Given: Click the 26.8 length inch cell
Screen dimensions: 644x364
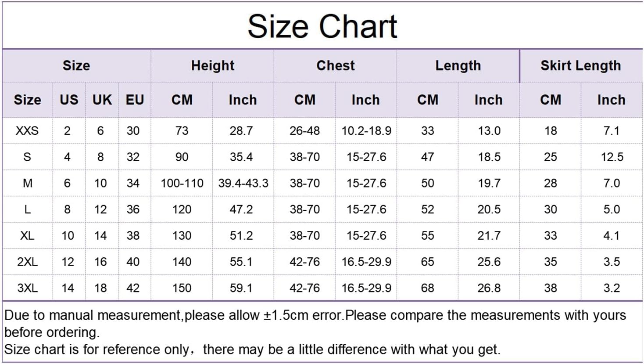Looking at the screenshot, I should pyautogui.click(x=489, y=288).
